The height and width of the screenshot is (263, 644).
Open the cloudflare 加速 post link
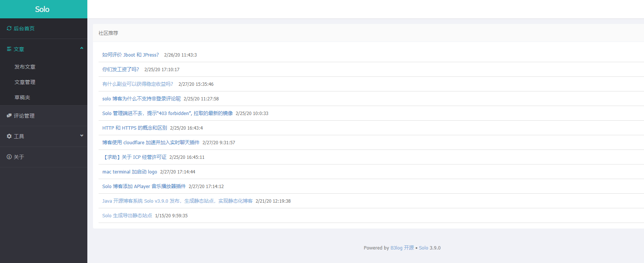(151, 142)
